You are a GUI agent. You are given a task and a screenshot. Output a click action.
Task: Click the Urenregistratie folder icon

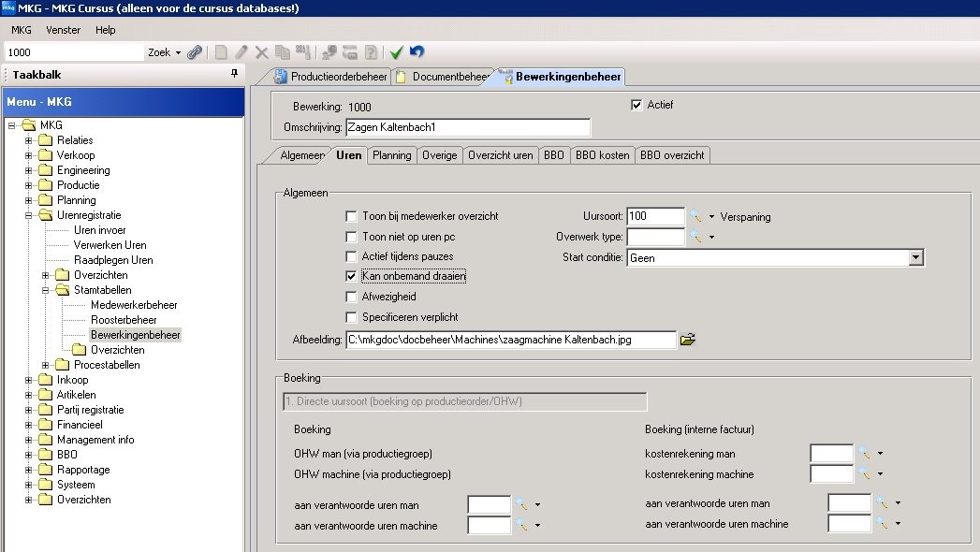46,215
